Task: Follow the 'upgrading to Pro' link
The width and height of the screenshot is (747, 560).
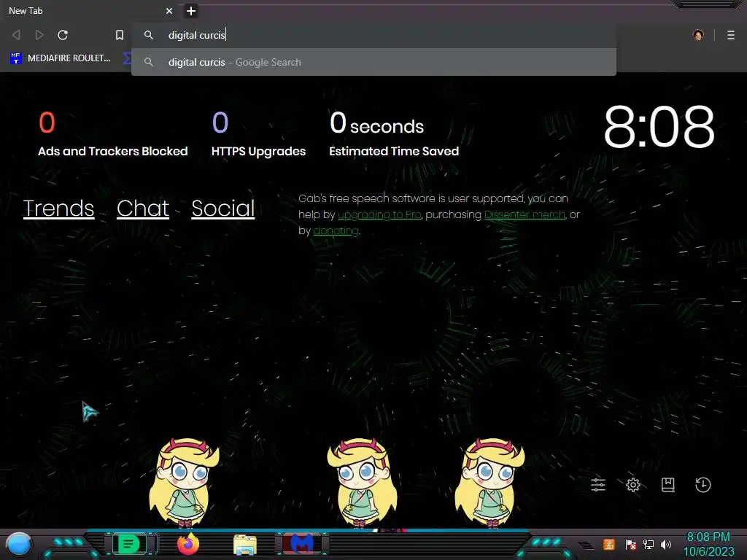Action: pos(379,215)
